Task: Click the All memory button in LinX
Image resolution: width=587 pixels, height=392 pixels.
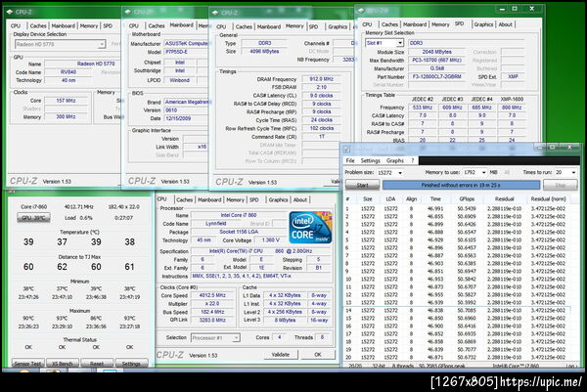Action: (507, 172)
